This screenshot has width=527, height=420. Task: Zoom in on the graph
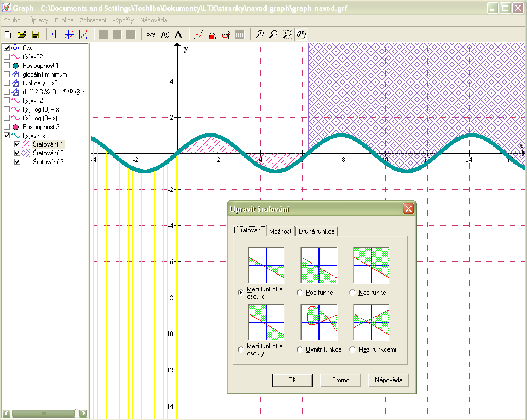259,34
